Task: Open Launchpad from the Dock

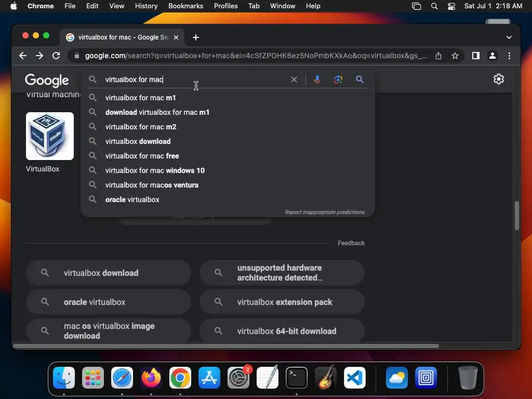Action: (x=93, y=378)
